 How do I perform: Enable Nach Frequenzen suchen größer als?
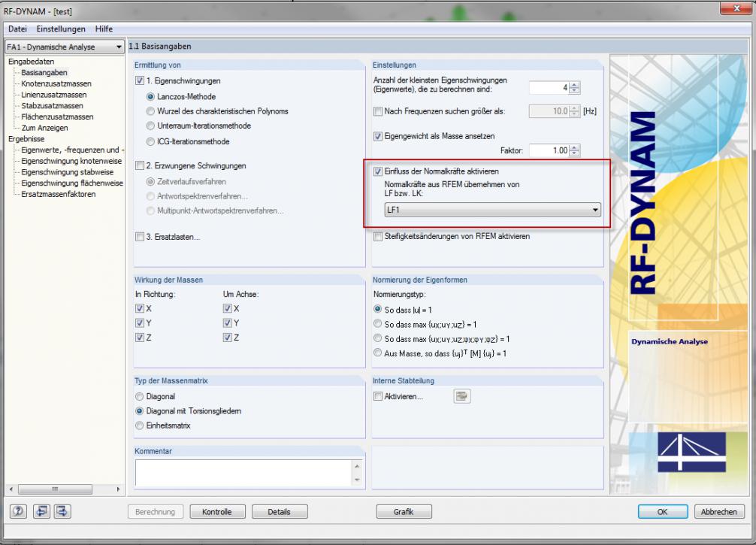point(378,111)
